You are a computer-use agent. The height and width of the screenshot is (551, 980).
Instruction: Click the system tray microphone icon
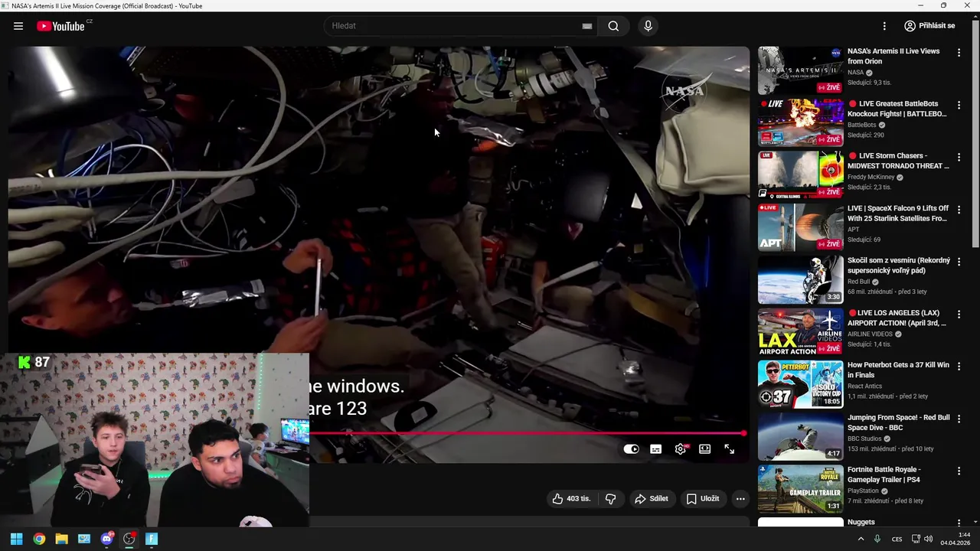point(877,539)
